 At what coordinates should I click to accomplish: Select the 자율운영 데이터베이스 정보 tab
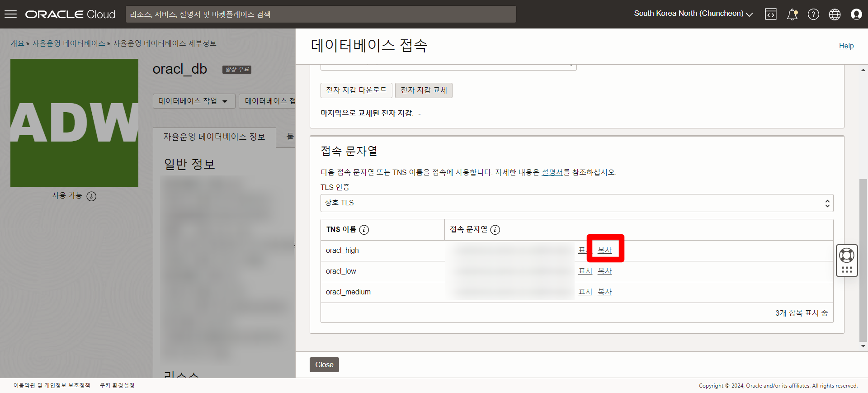pyautogui.click(x=214, y=137)
